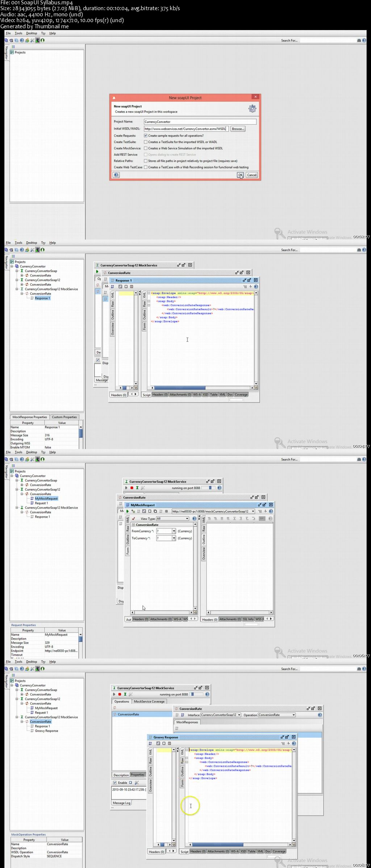Screen dimensions: 371x868
Task: Open Tools menu above New soapUI Project dialog
Action: 18,33
